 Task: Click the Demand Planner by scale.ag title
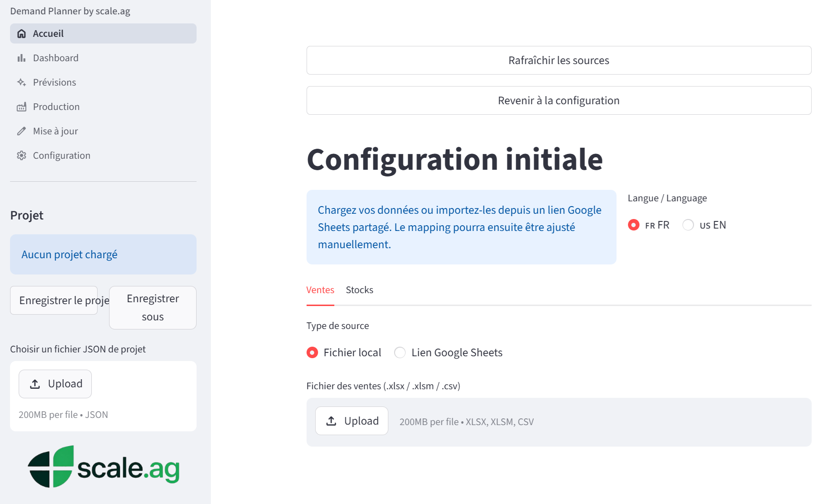tap(70, 11)
